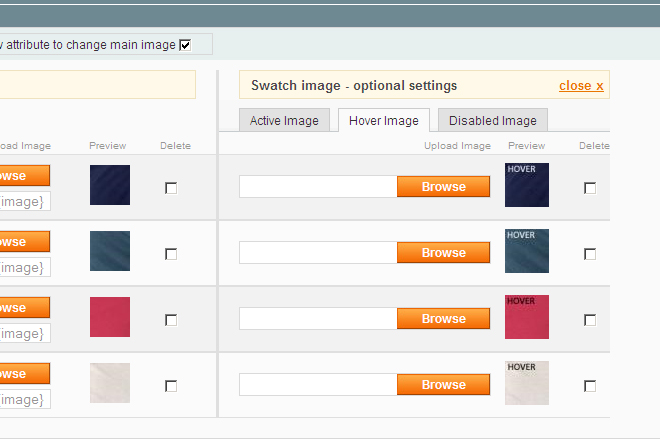Screen dimensions: 660x440
Task: Switch to the Active Image tab
Action: [284, 121]
